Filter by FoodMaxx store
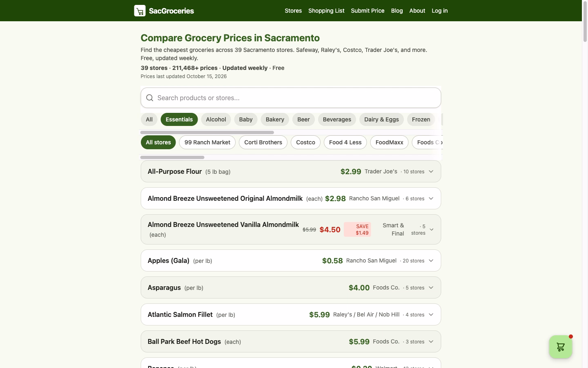588x368 pixels. (x=389, y=142)
